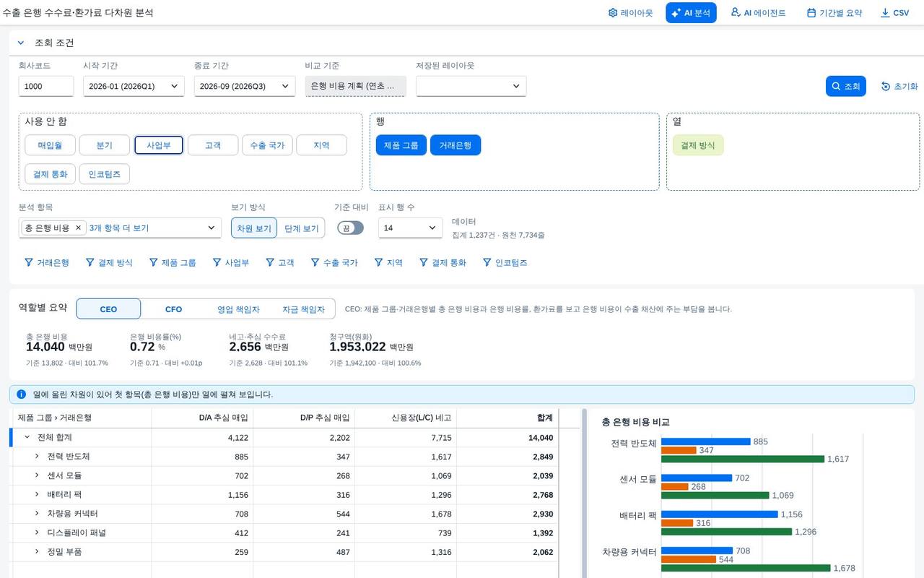Click the blue info icon in notice banner

pos(21,394)
